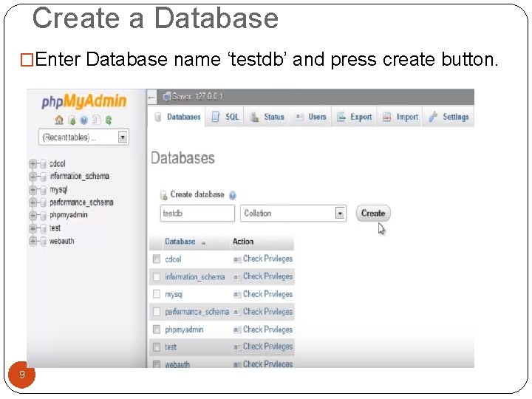
Task: Expand the cdcol tree node
Action: pos(33,164)
